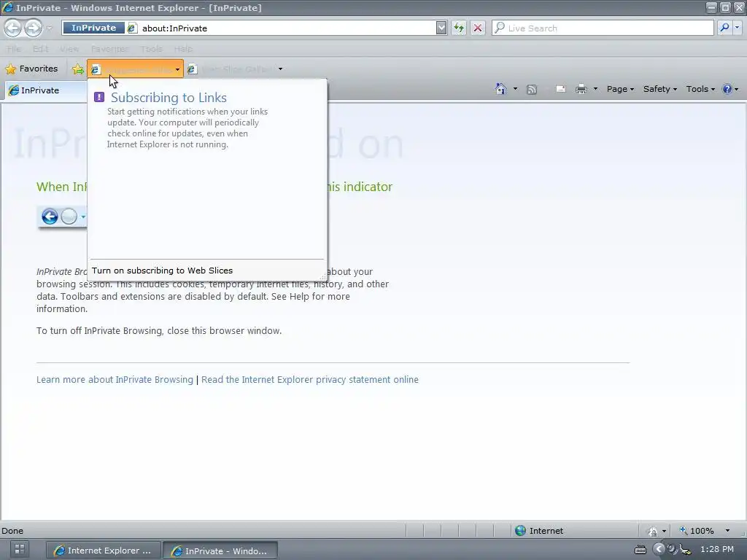
Task: Click the 'Subscribing to Links' heading text
Action: click(169, 98)
